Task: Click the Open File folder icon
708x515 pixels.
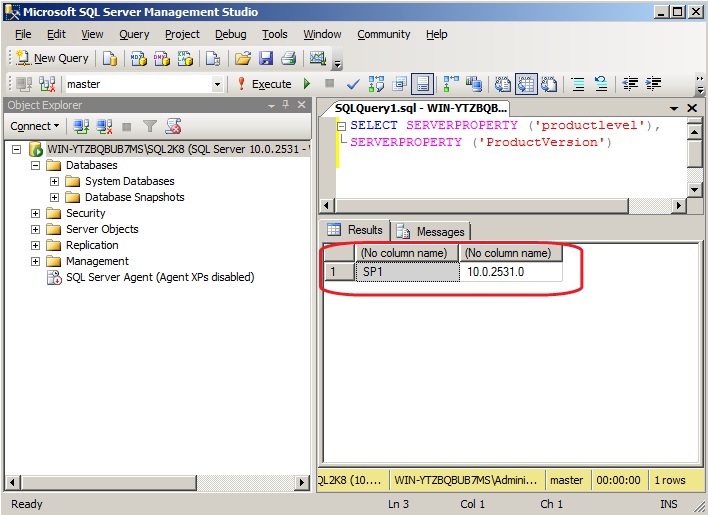Action: 242,58
